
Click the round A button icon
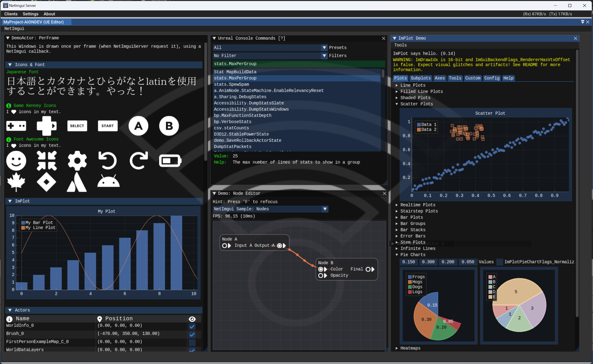138,126
